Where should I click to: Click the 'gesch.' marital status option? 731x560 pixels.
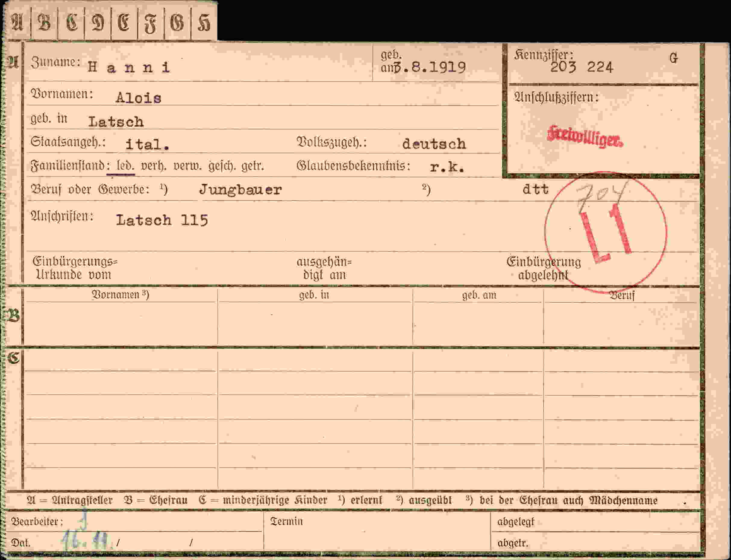(x=222, y=166)
